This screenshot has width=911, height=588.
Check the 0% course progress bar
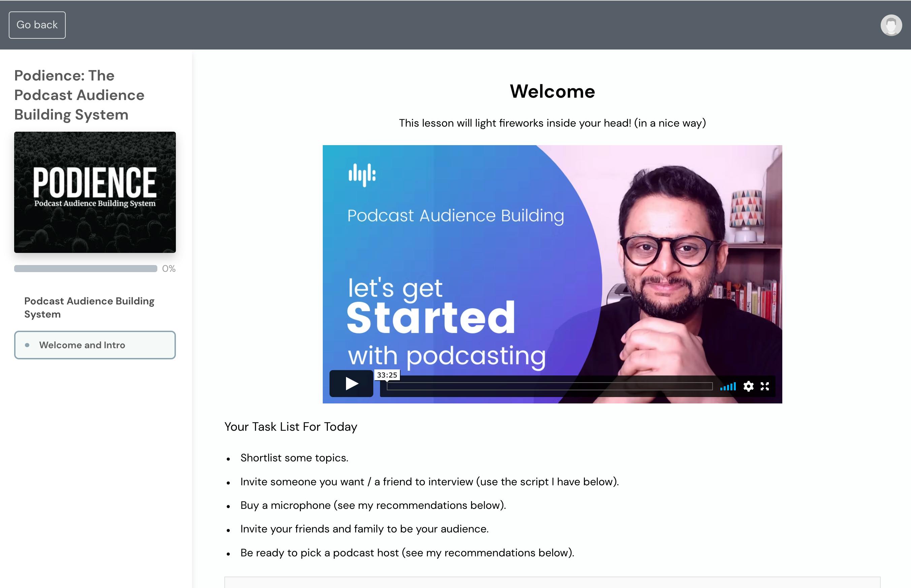(x=86, y=269)
